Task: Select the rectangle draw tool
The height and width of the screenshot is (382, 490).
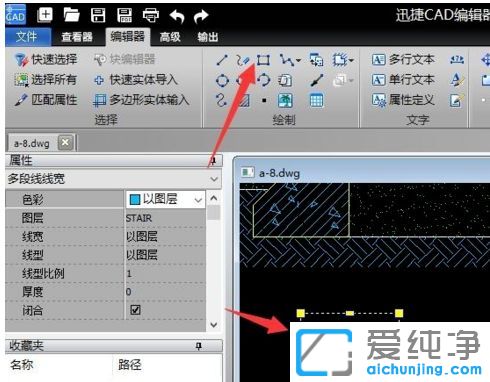Action: [x=263, y=60]
